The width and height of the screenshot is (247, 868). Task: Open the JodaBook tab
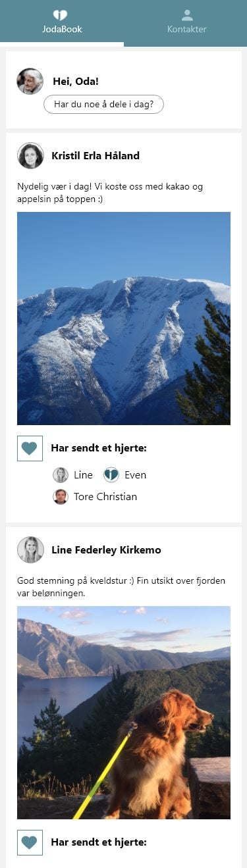pyautogui.click(x=62, y=22)
